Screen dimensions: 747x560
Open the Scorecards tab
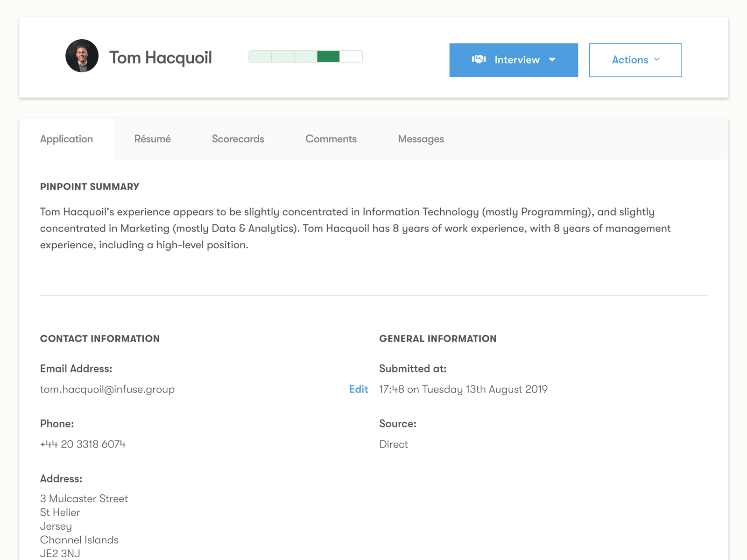click(x=238, y=139)
